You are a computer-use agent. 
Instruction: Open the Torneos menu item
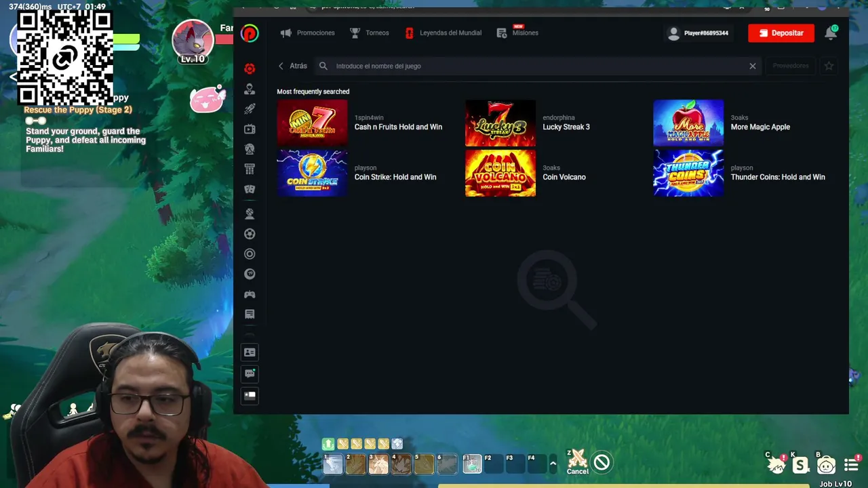click(370, 33)
